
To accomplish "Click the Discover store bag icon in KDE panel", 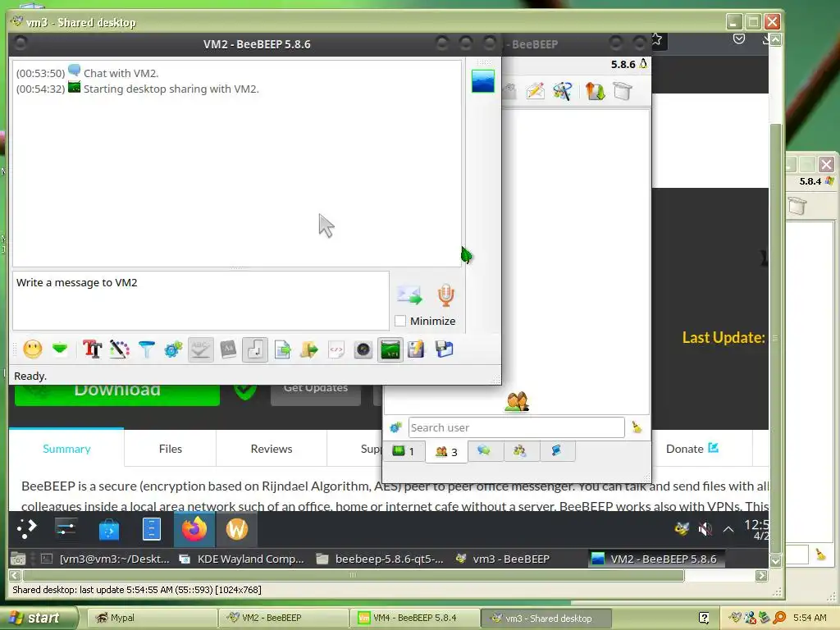I will click(x=109, y=529).
